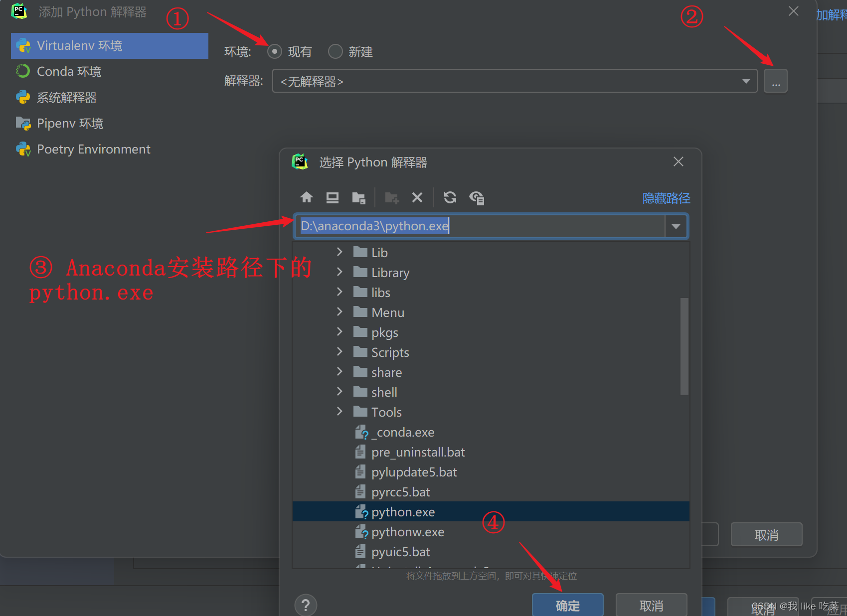Viewport: 847px width, 616px height.
Task: Select pyrcc5.bat in file list
Action: (x=491, y=492)
